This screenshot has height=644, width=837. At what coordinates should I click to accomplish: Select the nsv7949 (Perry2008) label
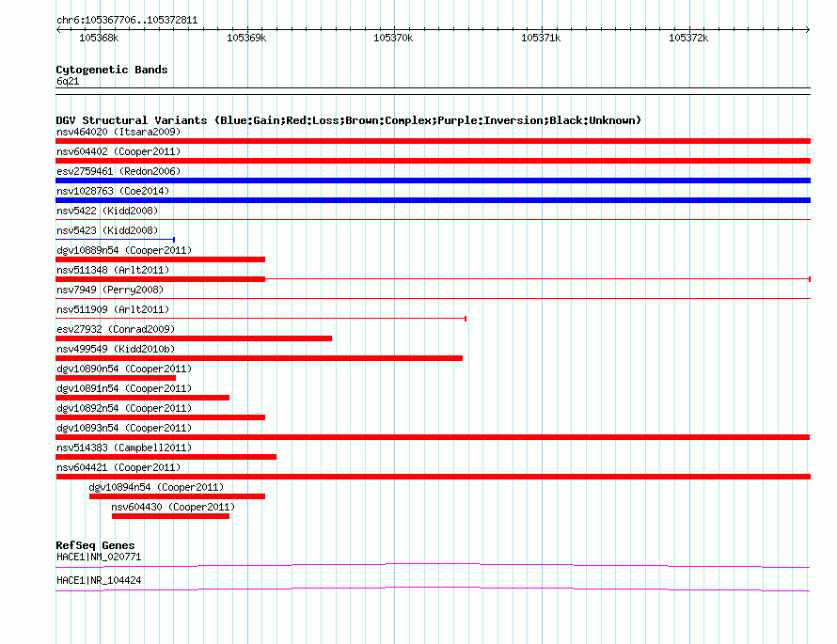pyautogui.click(x=110, y=290)
